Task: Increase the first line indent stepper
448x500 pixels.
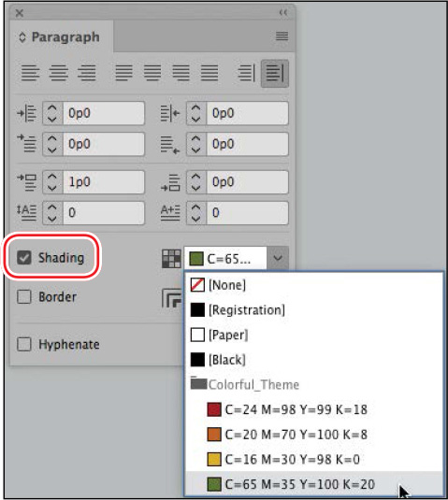Action: pos(52,139)
